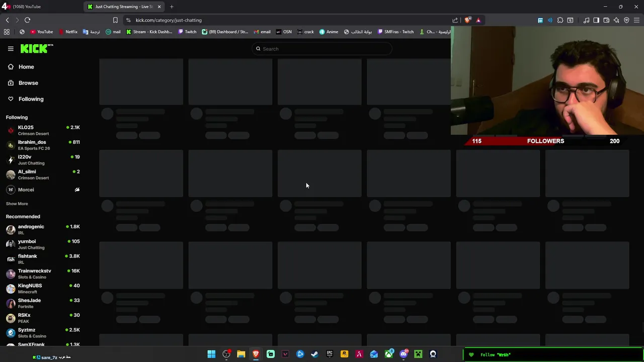Screen dimensions: 644x362
Task: Open Al_silmi followed channel
Action: (x=43, y=174)
